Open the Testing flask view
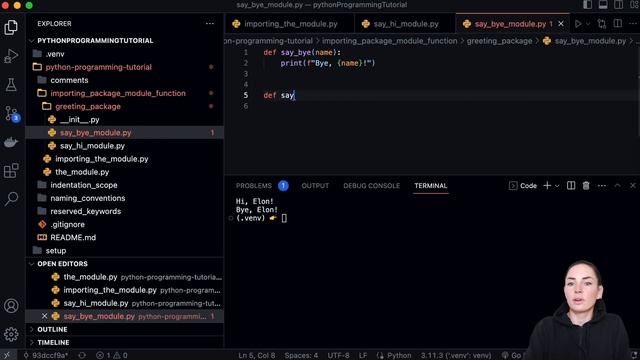Screen dimensions: 640x360 pyautogui.click(x=11, y=84)
